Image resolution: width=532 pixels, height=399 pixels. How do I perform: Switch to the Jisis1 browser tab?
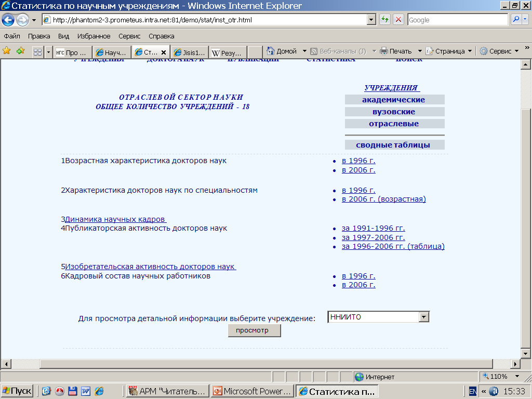click(190, 52)
